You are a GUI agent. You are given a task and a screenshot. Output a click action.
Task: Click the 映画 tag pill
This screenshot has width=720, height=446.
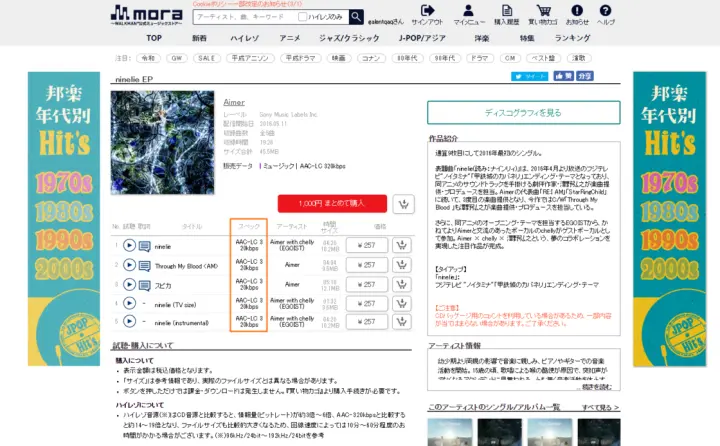tap(339, 58)
